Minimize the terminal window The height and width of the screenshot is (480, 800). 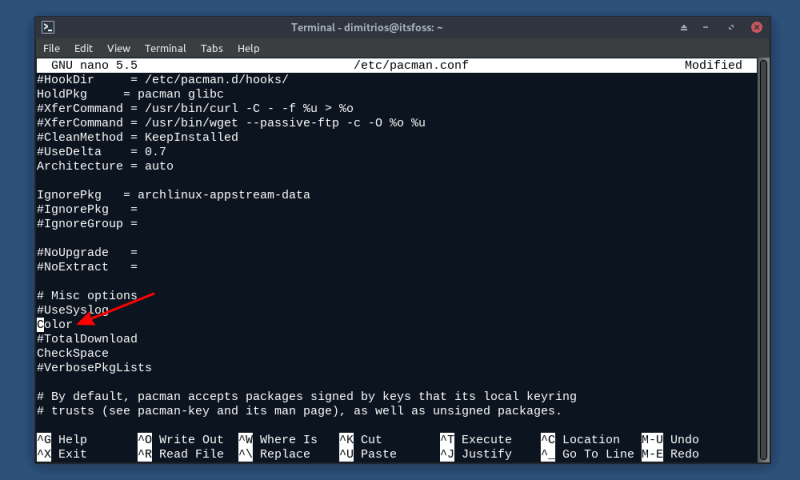click(x=708, y=27)
